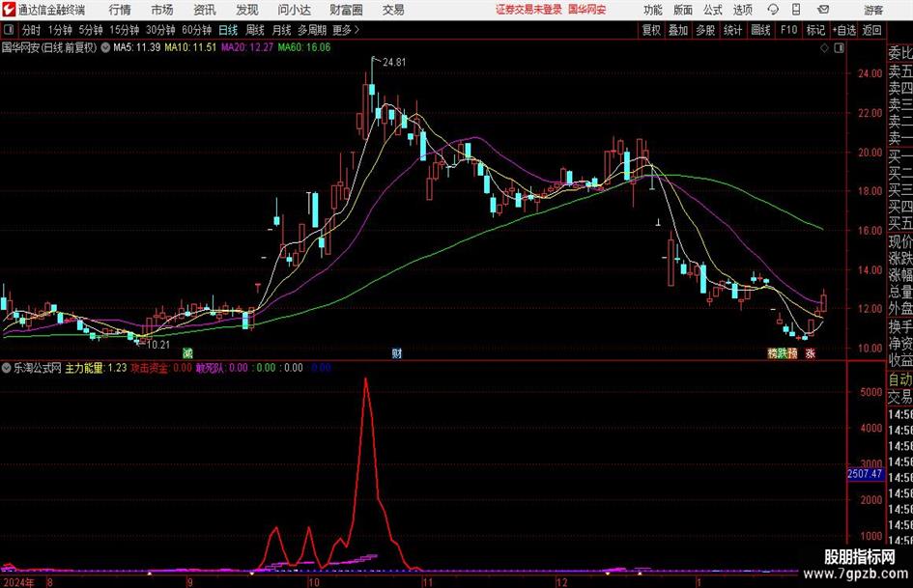Switch to the 月线 monthly tab
Viewport: 913px width, 588px height.
(x=282, y=30)
